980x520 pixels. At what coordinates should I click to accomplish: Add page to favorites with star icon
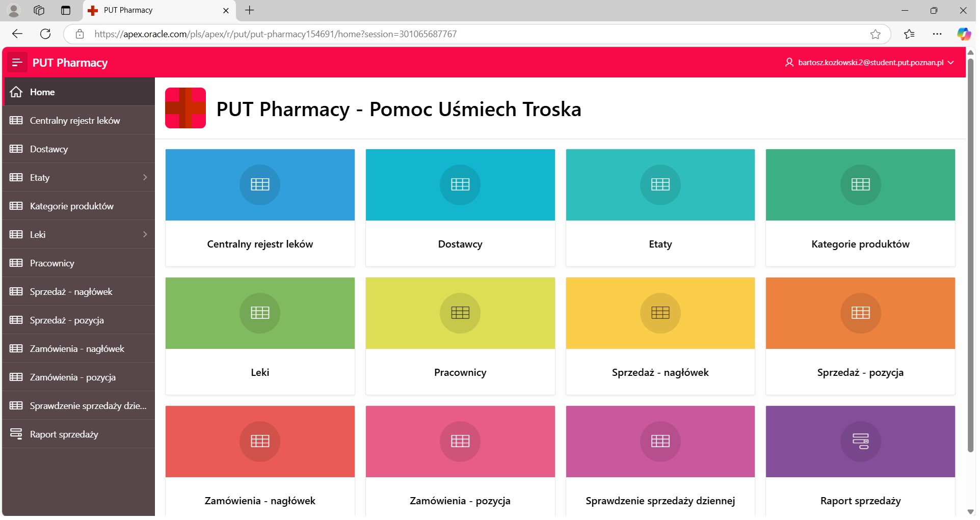click(x=876, y=34)
